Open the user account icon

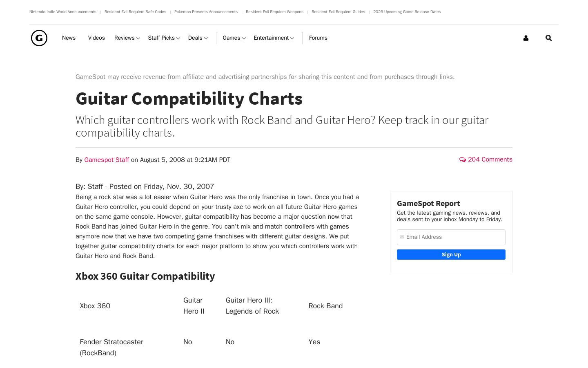[526, 38]
